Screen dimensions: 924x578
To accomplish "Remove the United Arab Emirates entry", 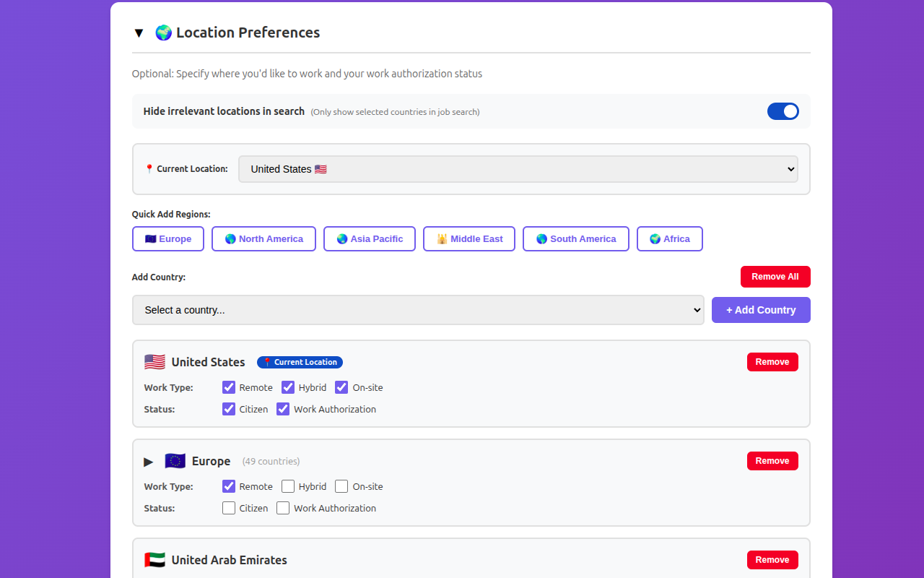I will click(x=772, y=559).
